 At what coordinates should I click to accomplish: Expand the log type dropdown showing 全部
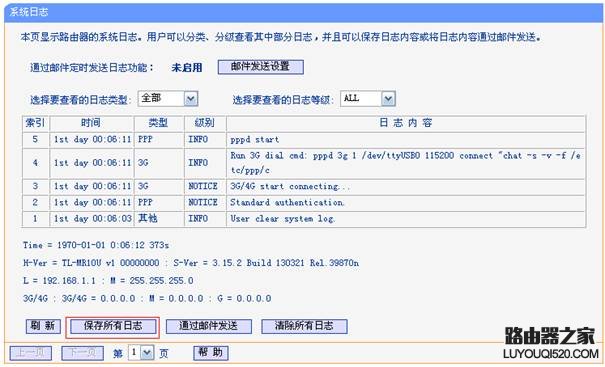coord(168,99)
